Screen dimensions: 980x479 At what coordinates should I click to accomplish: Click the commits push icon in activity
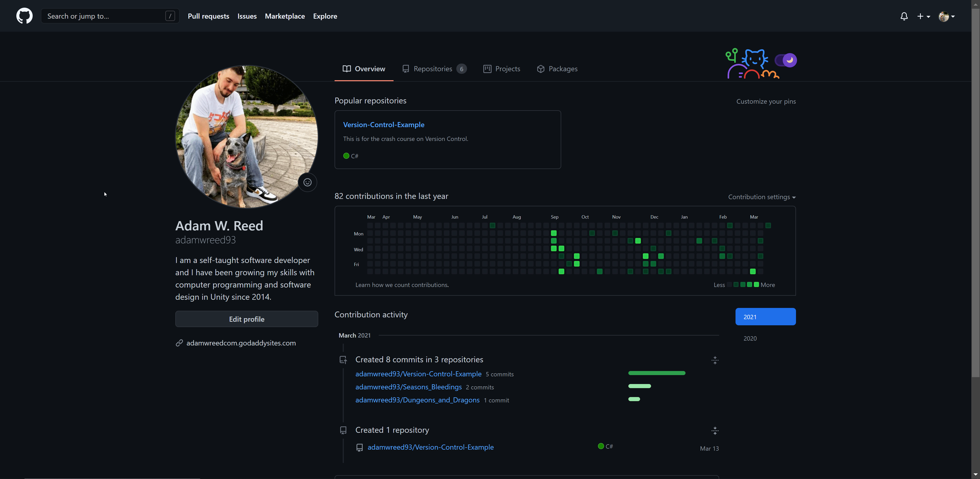point(343,360)
